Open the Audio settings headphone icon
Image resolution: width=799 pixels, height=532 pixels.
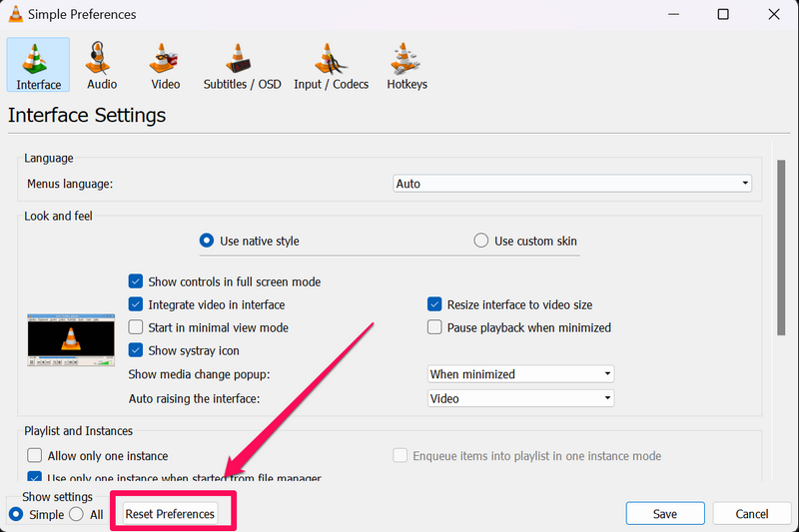(x=102, y=60)
